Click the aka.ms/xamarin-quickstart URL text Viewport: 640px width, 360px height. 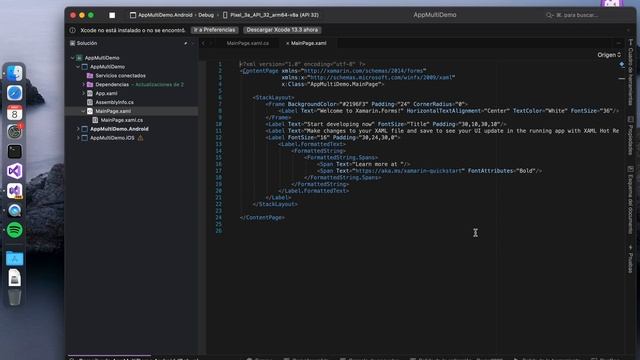point(409,171)
